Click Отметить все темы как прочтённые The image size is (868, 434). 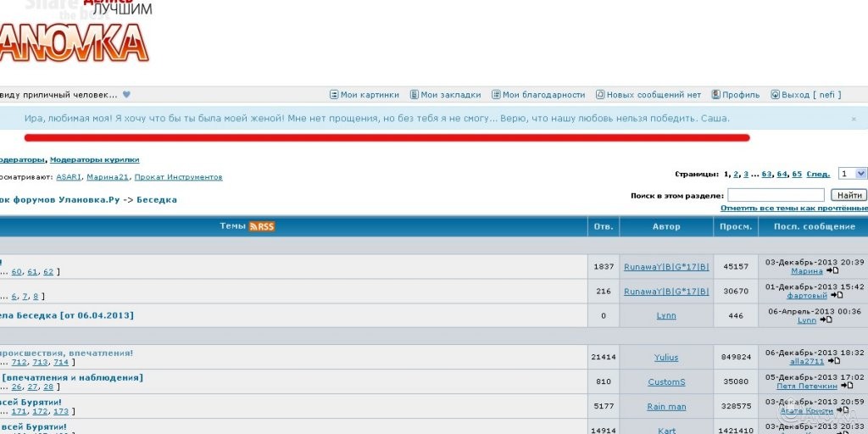point(794,209)
